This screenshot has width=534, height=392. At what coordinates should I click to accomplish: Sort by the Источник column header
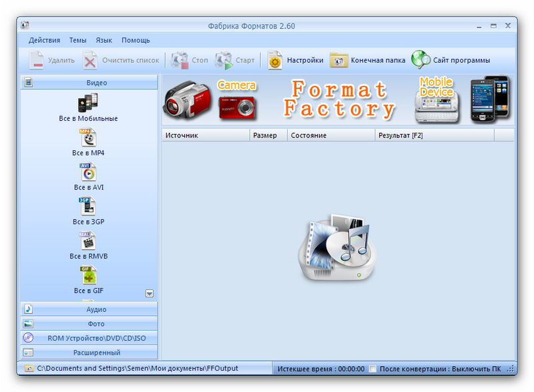click(x=206, y=135)
